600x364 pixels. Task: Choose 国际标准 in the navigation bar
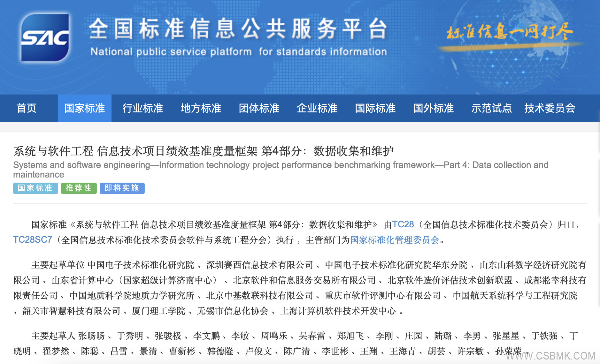375,108
